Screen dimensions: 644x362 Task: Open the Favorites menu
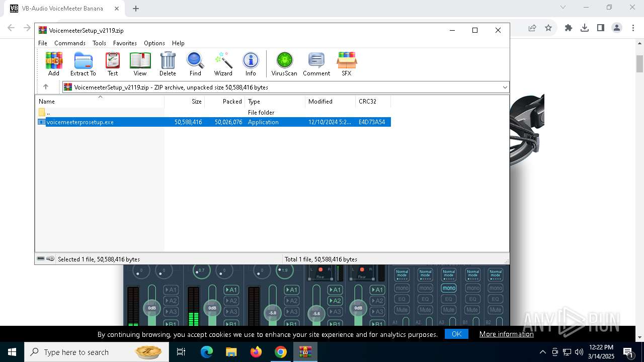125,43
